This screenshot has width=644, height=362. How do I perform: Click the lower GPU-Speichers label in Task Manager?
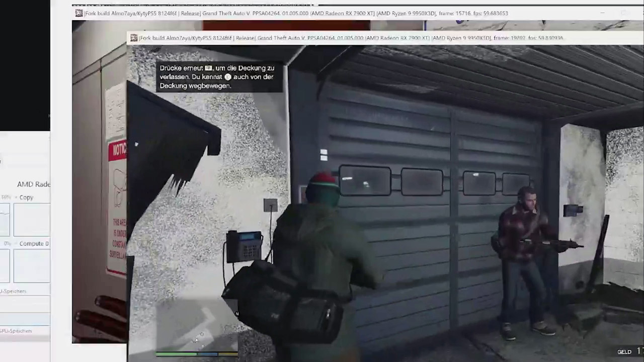pos(16,331)
